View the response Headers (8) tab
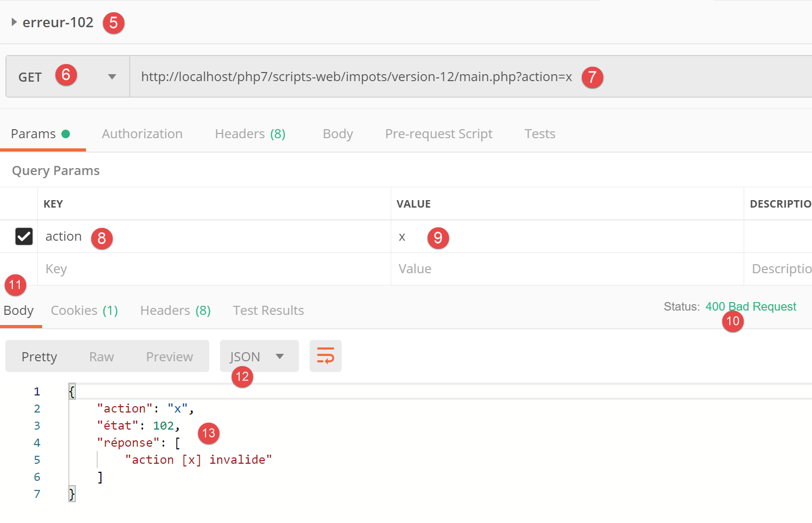Viewport: 812px width, 523px height. coord(175,311)
